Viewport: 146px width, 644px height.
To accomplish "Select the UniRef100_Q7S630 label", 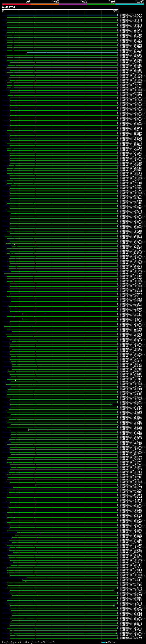I will pyautogui.click(x=131, y=301).
